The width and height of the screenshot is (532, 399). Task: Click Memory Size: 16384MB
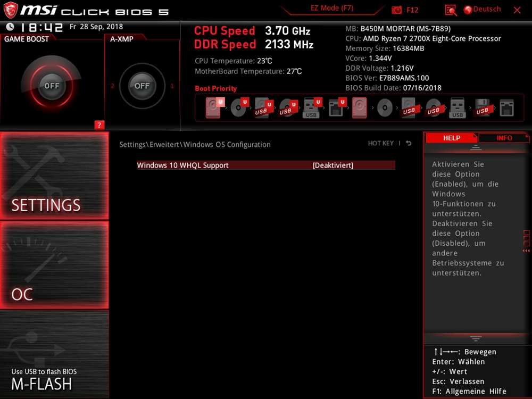tap(385, 48)
